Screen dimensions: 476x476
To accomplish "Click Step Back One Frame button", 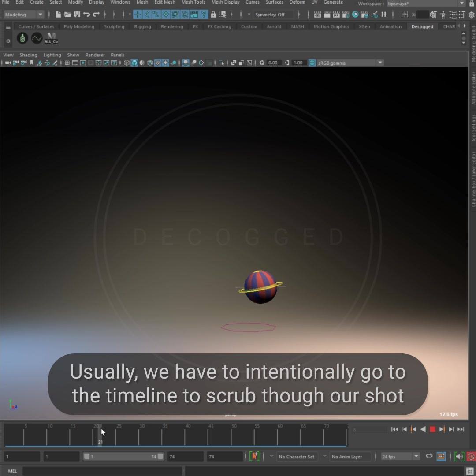I will coord(404,429).
